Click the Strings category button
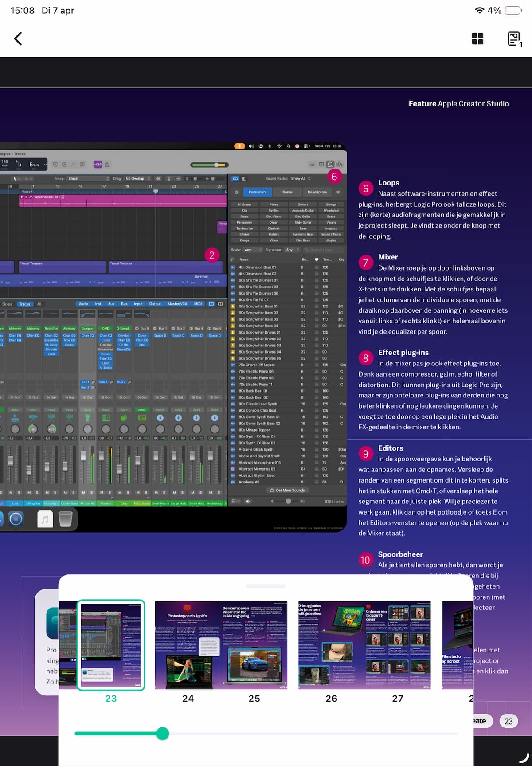 (331, 204)
